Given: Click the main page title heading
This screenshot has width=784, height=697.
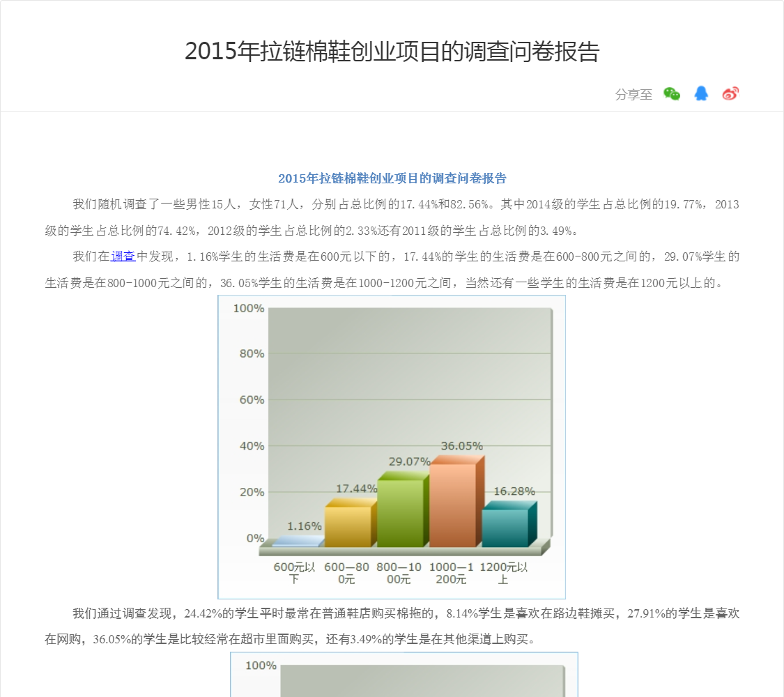Looking at the screenshot, I should pyautogui.click(x=392, y=51).
